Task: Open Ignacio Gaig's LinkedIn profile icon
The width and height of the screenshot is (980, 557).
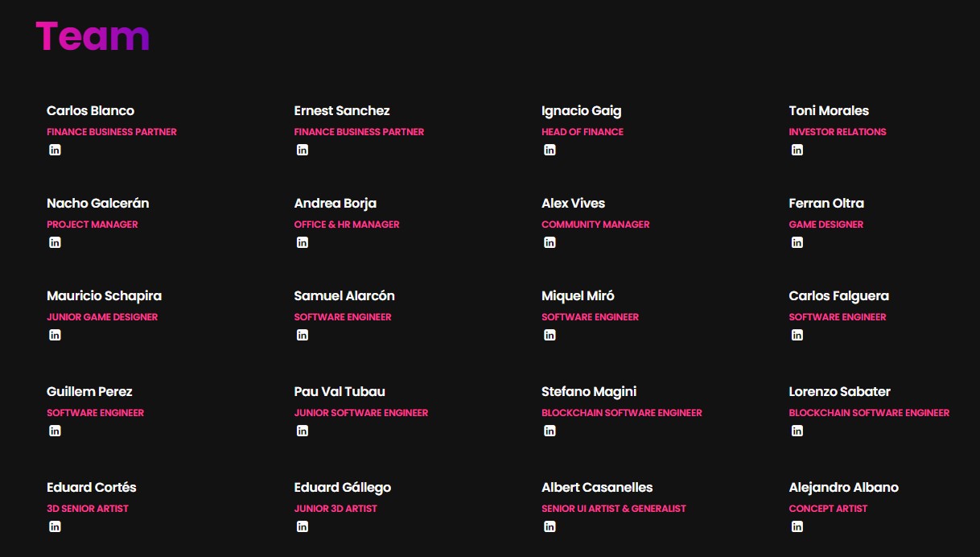Action: click(550, 150)
